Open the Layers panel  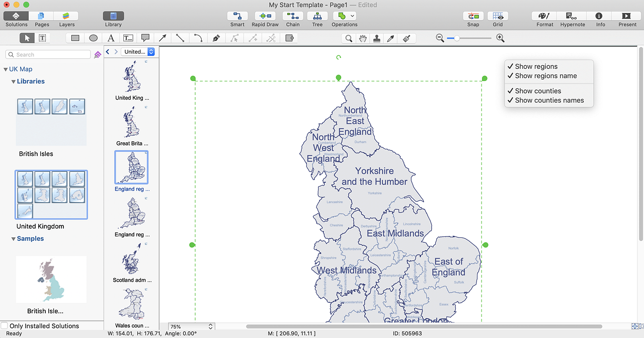pos(66,16)
